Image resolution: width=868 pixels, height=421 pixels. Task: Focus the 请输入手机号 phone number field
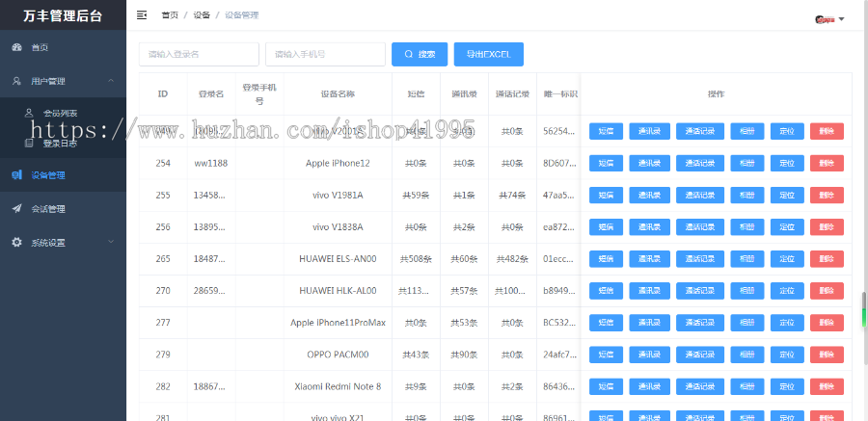tap(326, 54)
